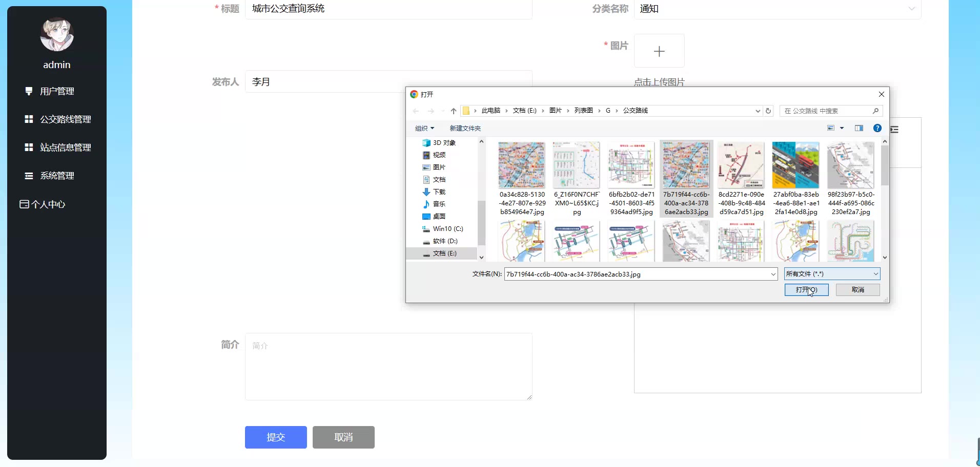The image size is (980, 467).
Task: Select the 98f23b97-b5c0 image file
Action: [851, 179]
